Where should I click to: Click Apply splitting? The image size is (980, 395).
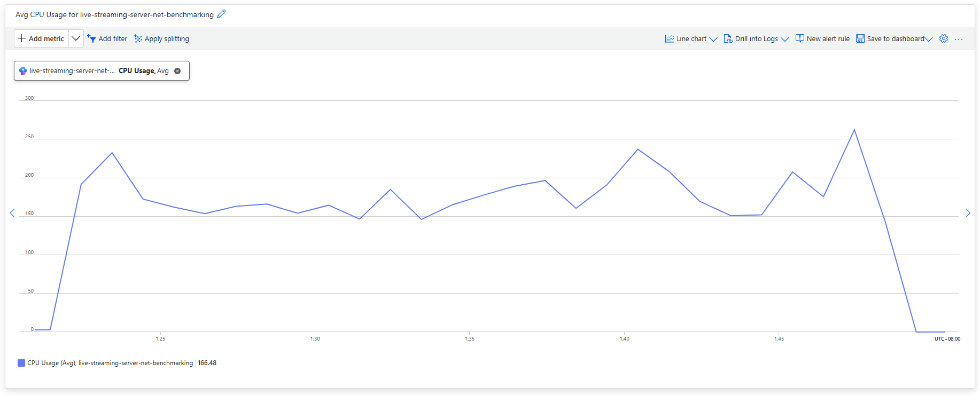point(161,38)
